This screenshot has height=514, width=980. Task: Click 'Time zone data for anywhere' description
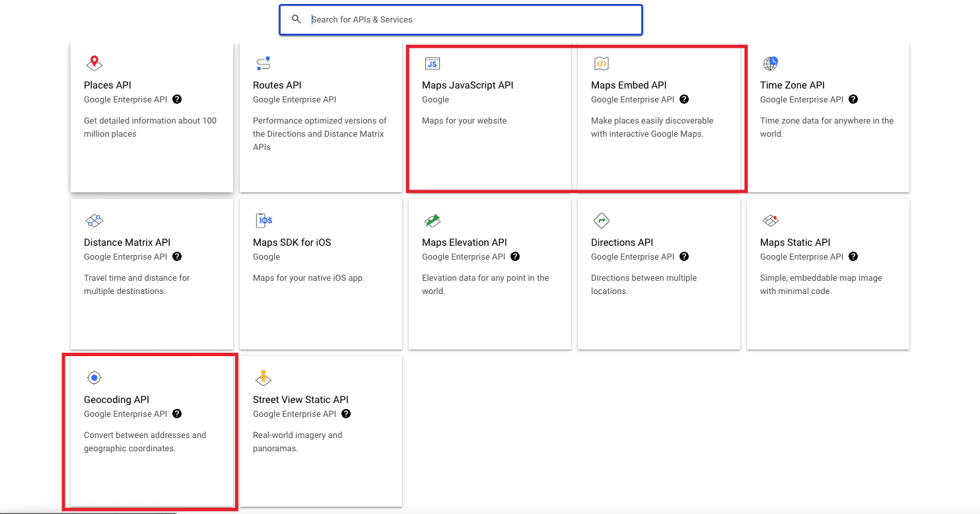point(827,127)
